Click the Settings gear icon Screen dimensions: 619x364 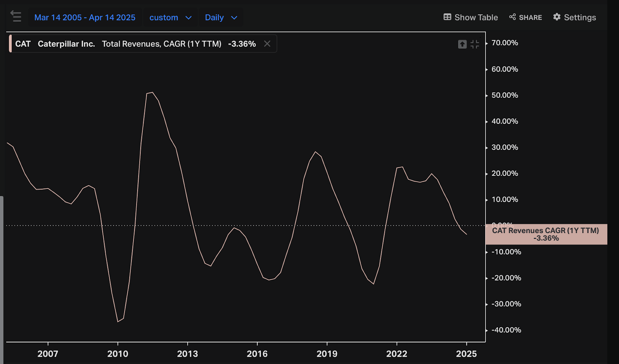[x=557, y=17]
